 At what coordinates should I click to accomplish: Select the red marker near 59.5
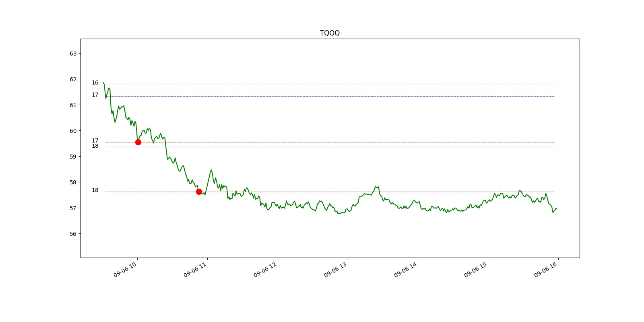138,142
